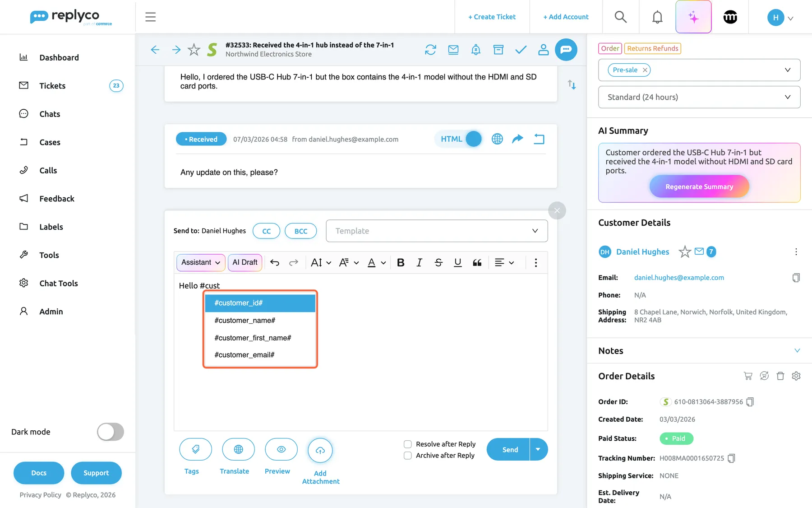Image resolution: width=812 pixels, height=508 pixels.
Task: Translate received message with globe icon
Action: (x=497, y=139)
